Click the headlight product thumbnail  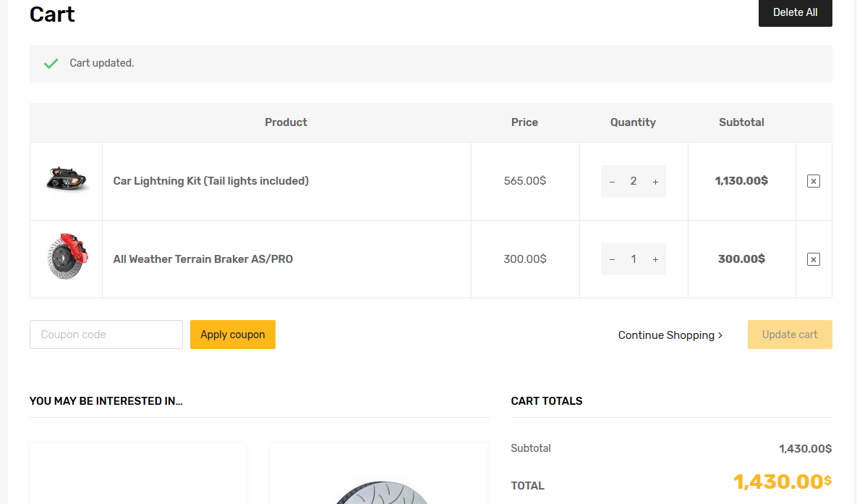[x=67, y=179]
